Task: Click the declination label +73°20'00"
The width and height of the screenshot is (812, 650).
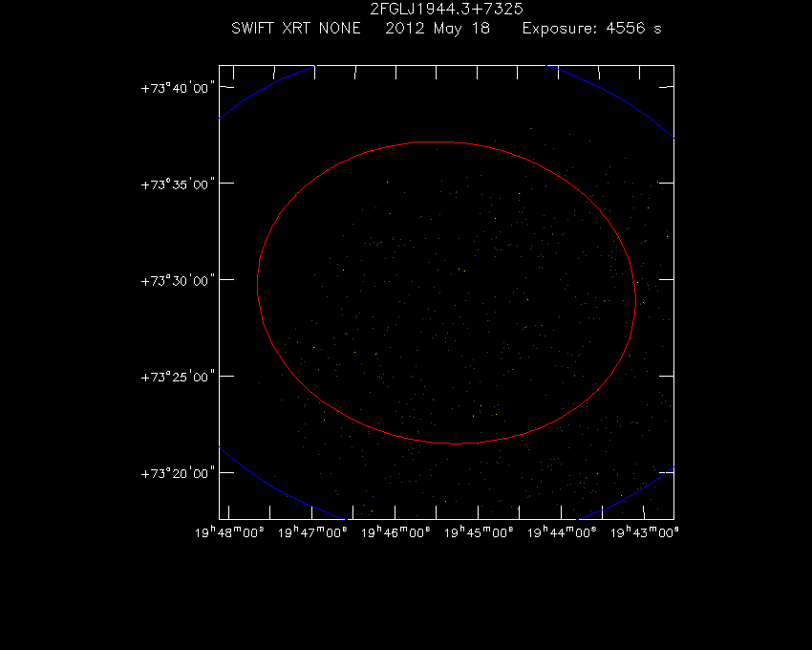Action: pyautogui.click(x=178, y=473)
